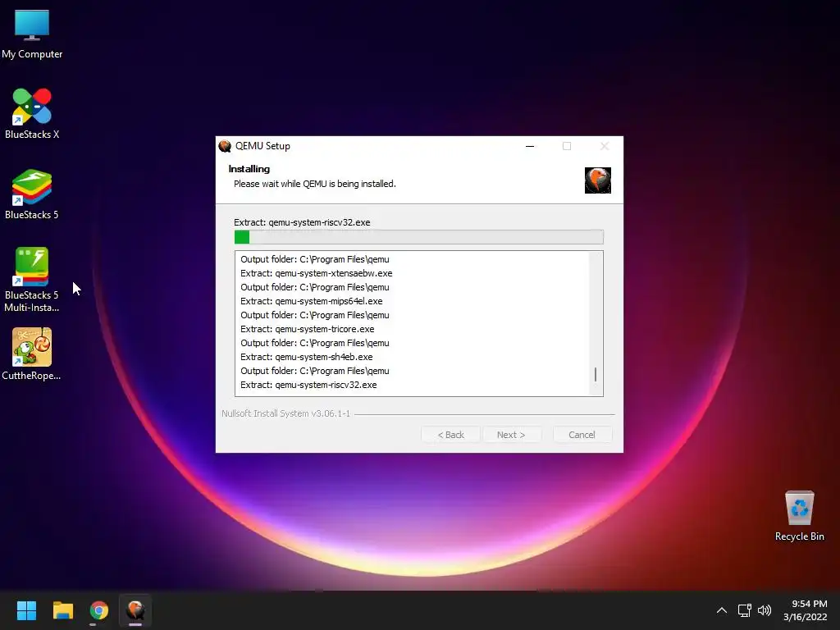Open My Computer desktop icon

click(32, 34)
